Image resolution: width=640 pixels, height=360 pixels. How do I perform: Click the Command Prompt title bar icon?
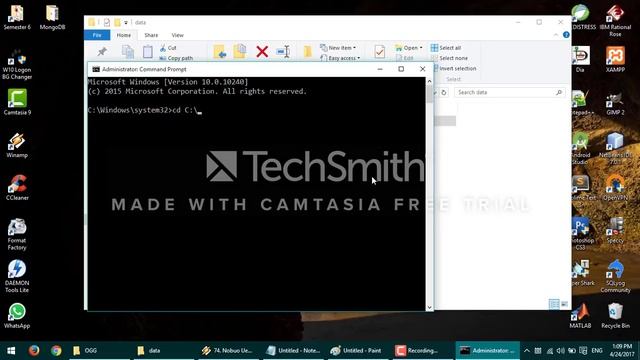coord(96,69)
